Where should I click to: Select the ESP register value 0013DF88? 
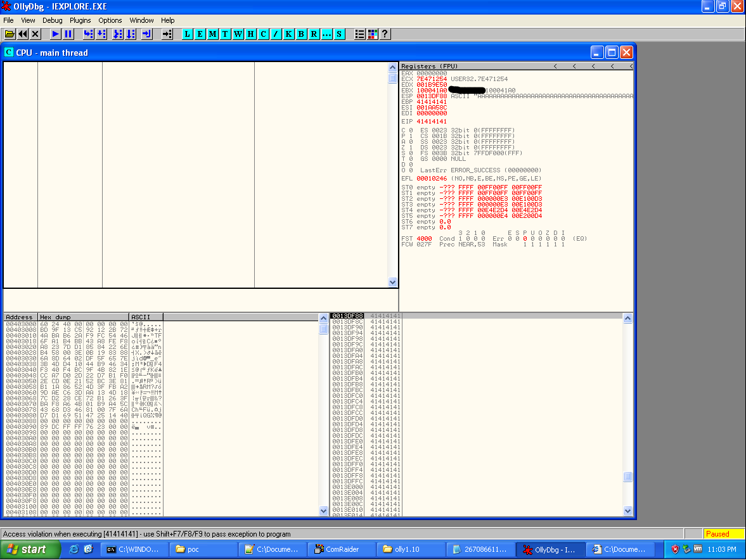(432, 96)
